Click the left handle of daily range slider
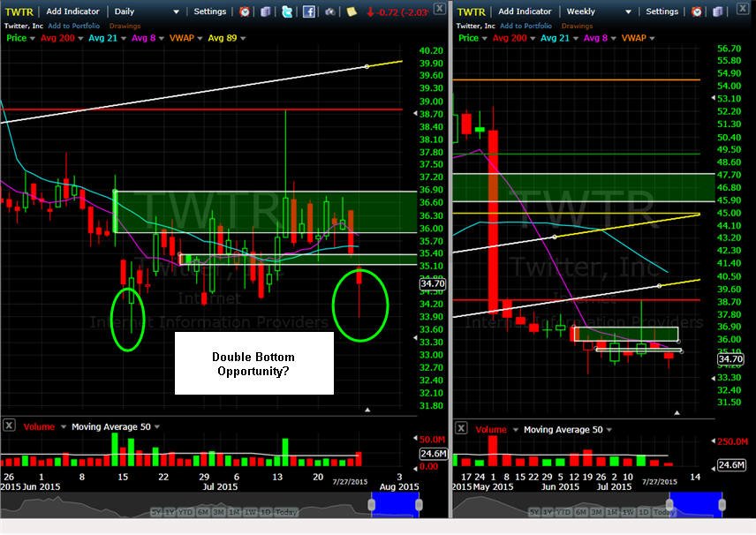756x535 pixels. coord(372,505)
